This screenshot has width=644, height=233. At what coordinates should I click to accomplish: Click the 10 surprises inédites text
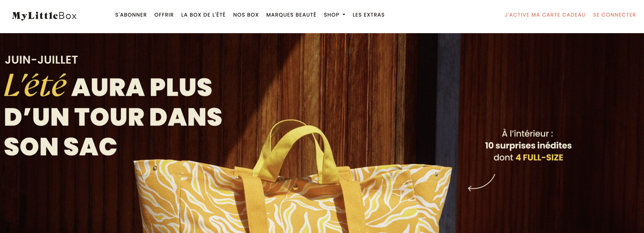[x=528, y=145]
